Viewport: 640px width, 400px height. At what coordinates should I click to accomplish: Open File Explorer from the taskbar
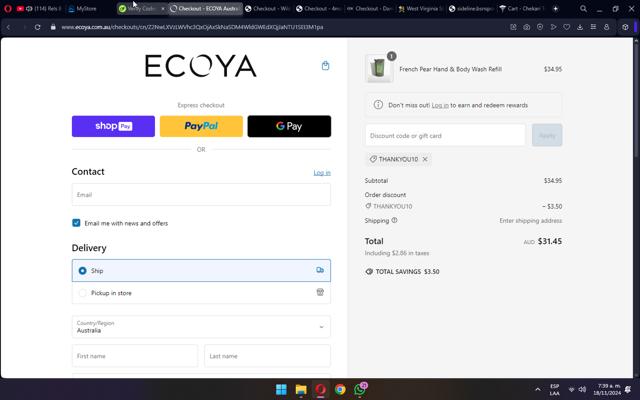pyautogui.click(x=301, y=389)
